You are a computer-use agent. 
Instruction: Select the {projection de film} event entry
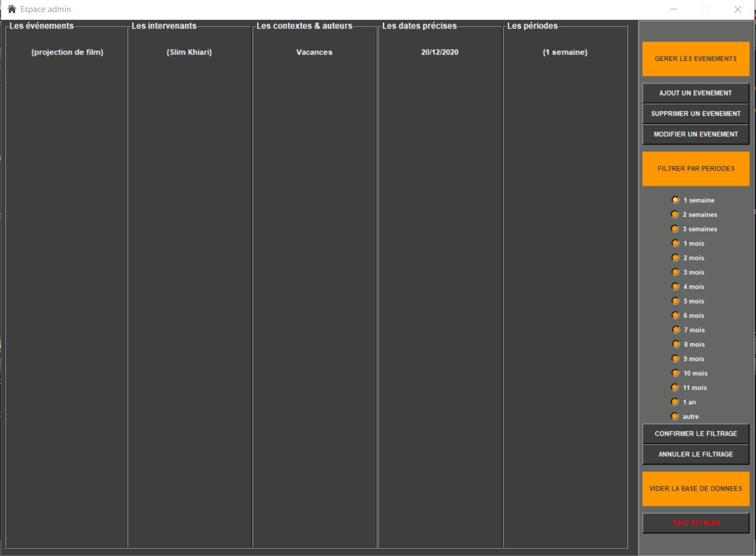[x=68, y=52]
